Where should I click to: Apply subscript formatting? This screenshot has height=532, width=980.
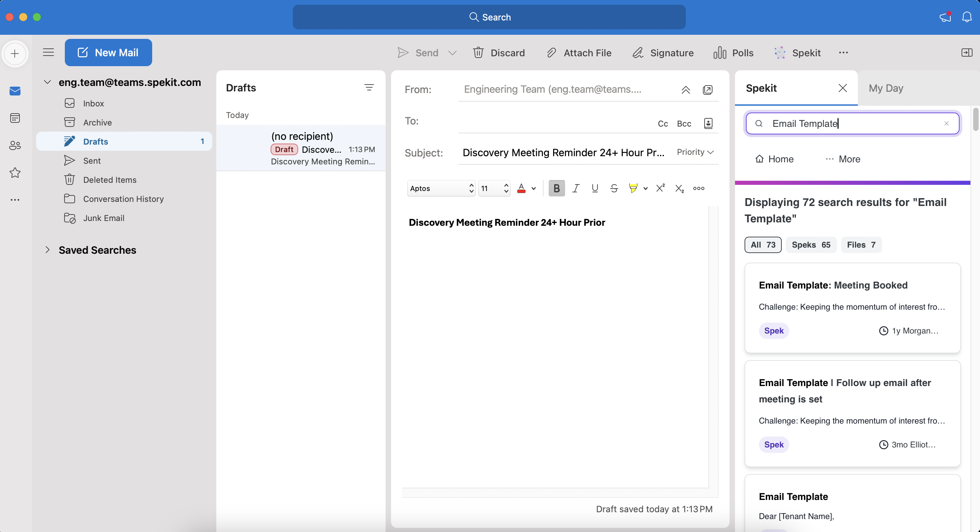679,188
